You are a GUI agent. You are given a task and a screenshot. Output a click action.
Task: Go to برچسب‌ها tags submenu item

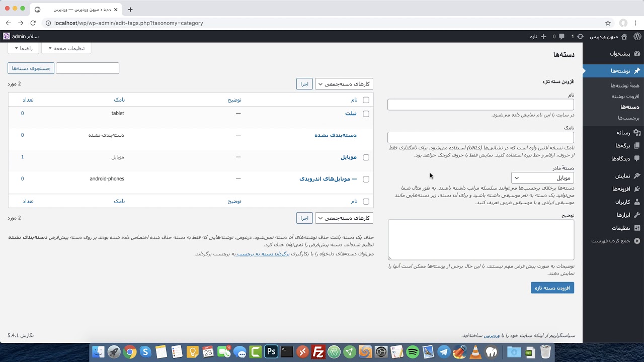click(628, 118)
